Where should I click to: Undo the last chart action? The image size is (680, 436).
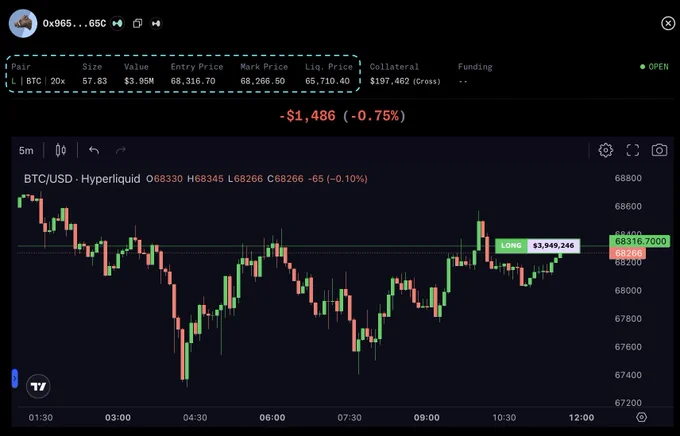point(94,151)
